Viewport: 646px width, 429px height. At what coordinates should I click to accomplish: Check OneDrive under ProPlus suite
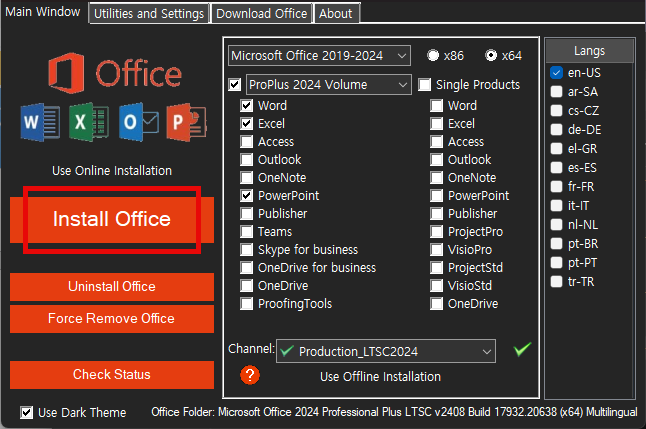pos(247,286)
